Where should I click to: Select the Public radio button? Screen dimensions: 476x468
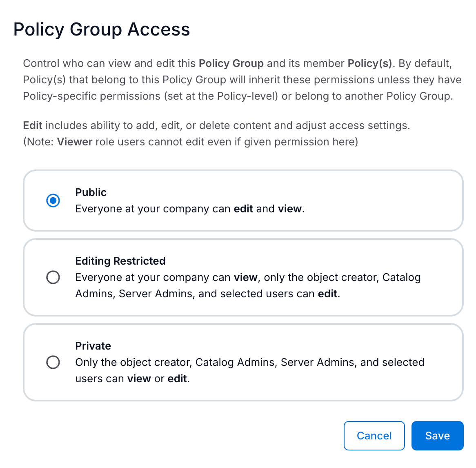click(x=53, y=201)
